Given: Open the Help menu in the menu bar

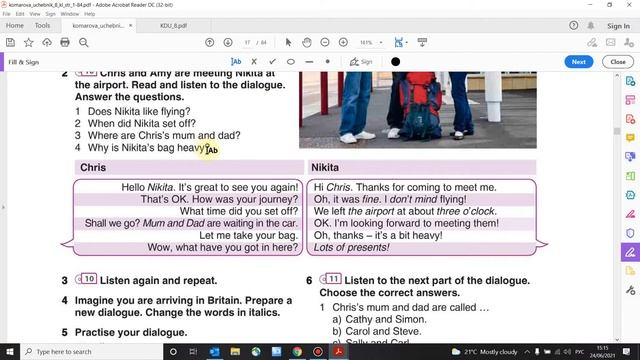Looking at the screenshot, I should [89, 14].
